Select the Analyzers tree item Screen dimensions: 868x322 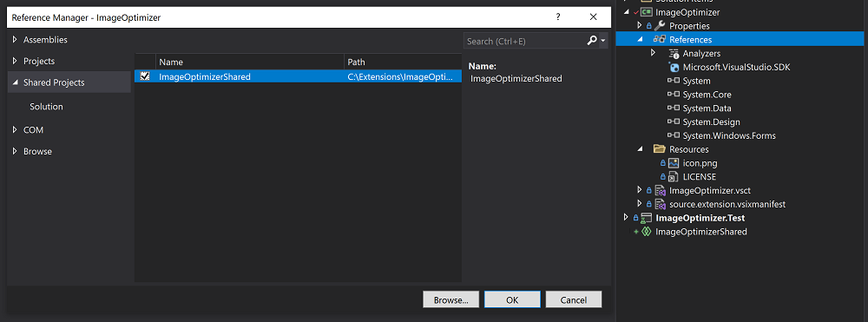701,54
